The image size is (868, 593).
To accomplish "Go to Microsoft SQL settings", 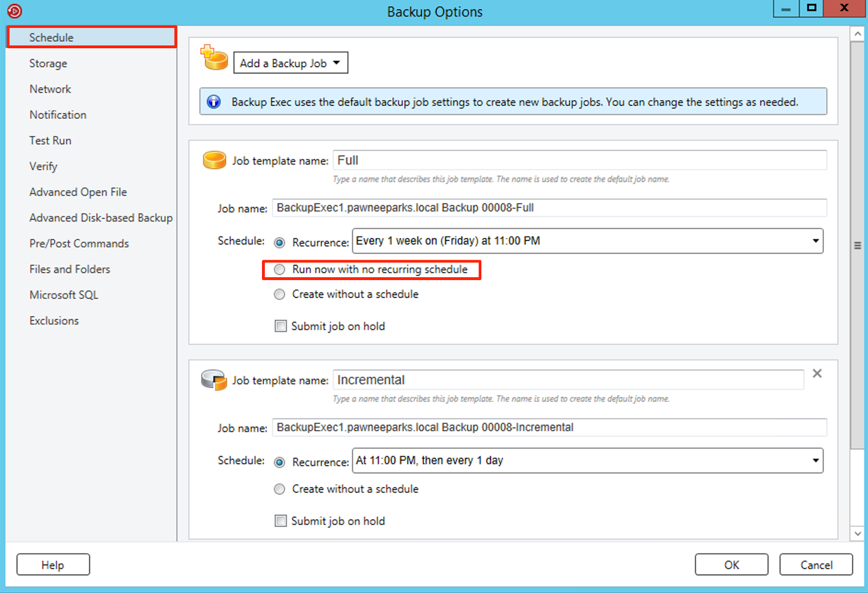I will pos(63,295).
